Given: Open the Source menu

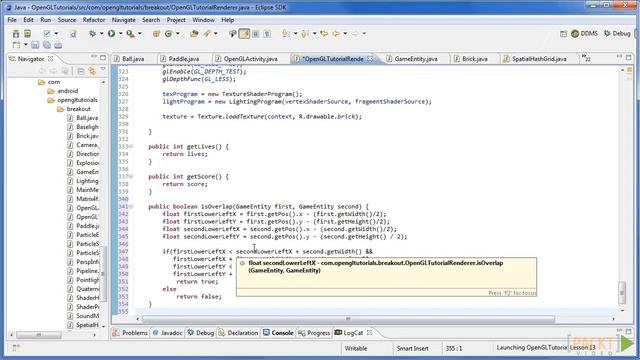Looking at the screenshot, I should point(67,20).
